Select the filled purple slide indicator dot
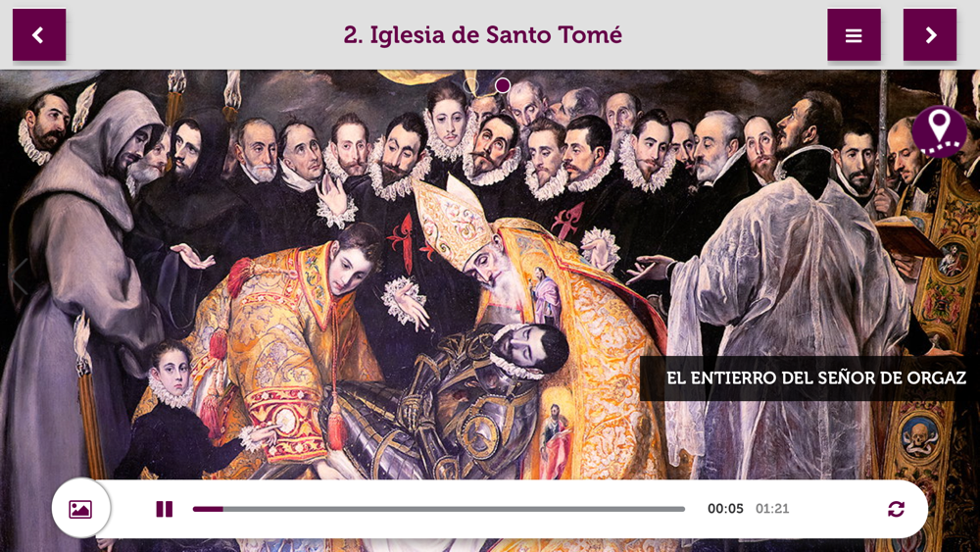 click(503, 85)
